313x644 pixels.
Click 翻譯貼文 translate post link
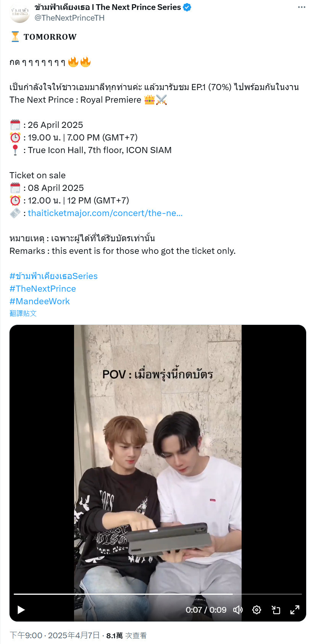[x=23, y=313]
